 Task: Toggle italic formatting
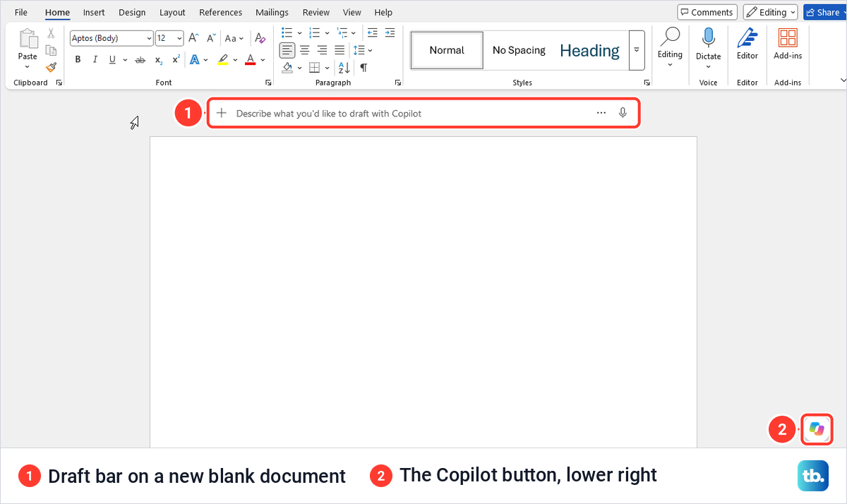[x=95, y=60]
